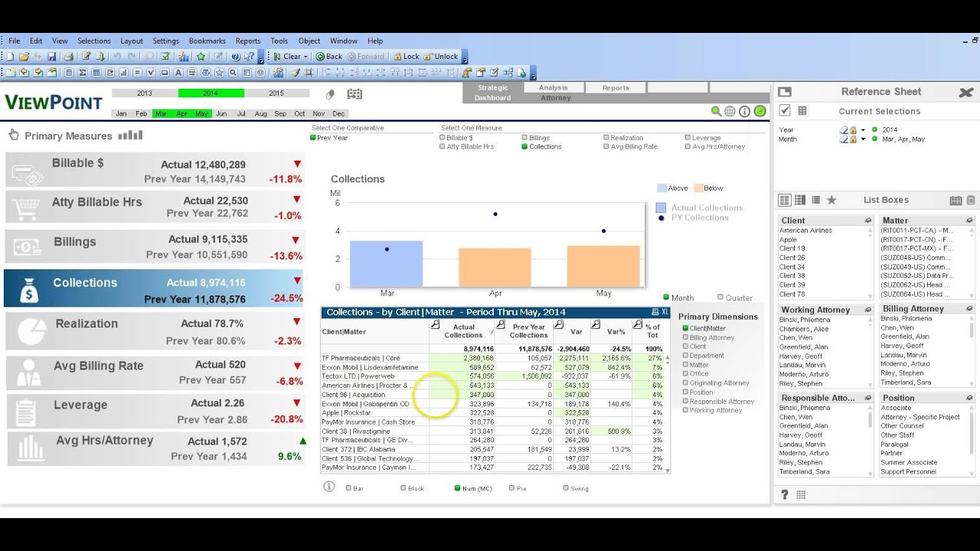Screen dimensions: 980x551
Task: Click the trash icon in List Boxes header
Action: click(971, 201)
